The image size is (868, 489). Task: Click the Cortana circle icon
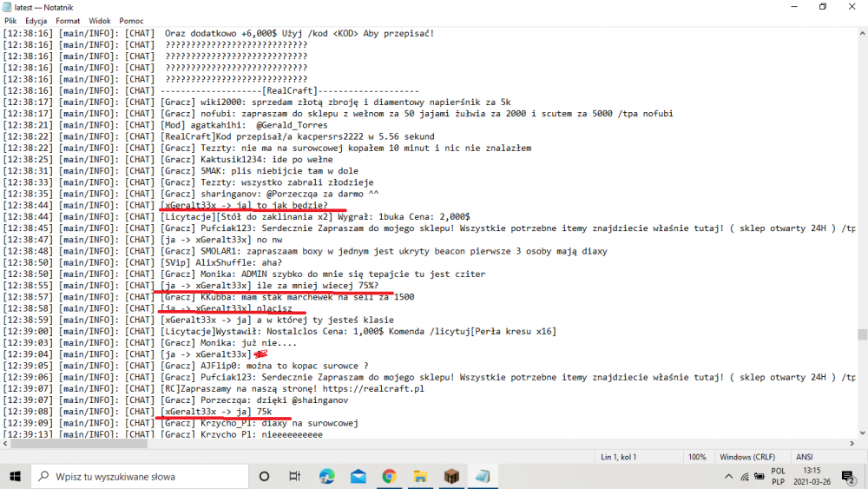tap(264, 476)
